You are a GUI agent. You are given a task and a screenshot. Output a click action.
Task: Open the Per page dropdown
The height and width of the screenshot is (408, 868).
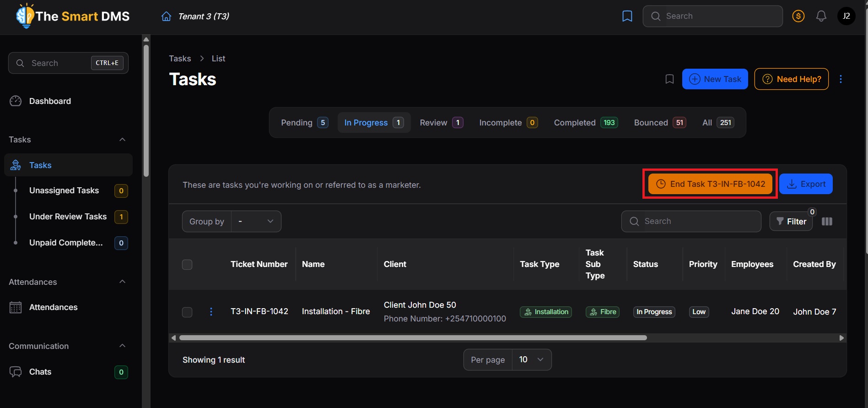coord(531,360)
